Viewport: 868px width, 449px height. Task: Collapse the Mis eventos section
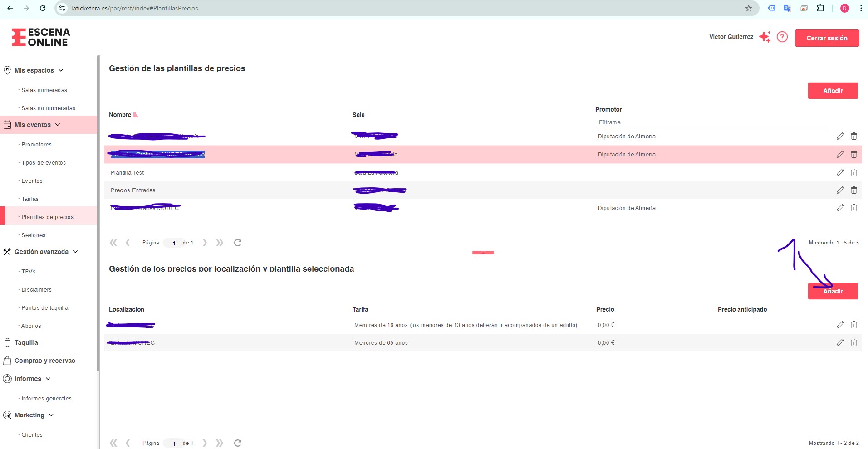click(58, 125)
